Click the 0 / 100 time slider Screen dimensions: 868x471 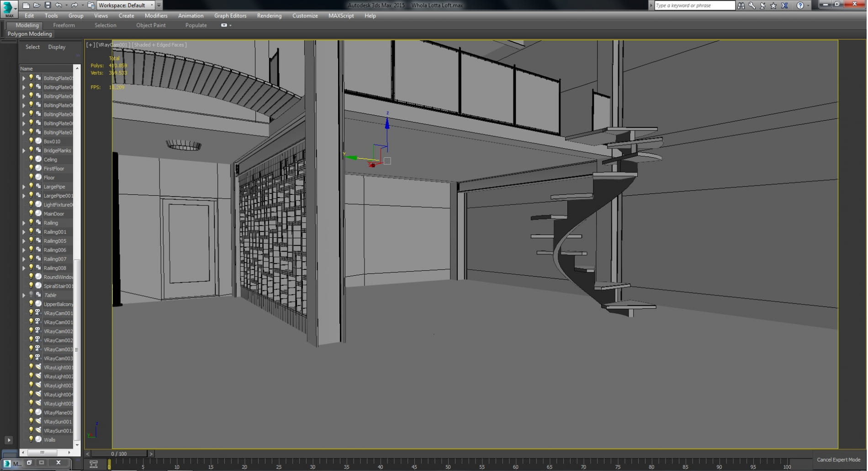coord(119,454)
